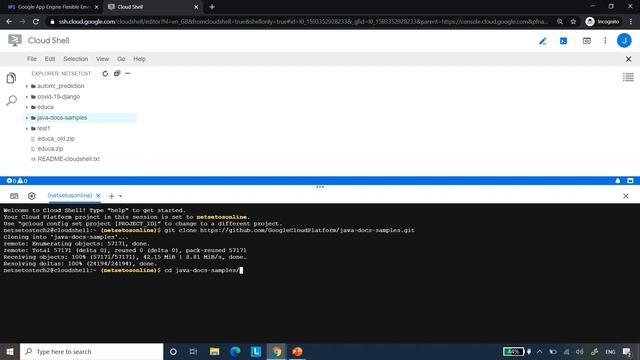Open the Search icon in sidebar
This screenshot has width=640, height=360.
(11, 100)
